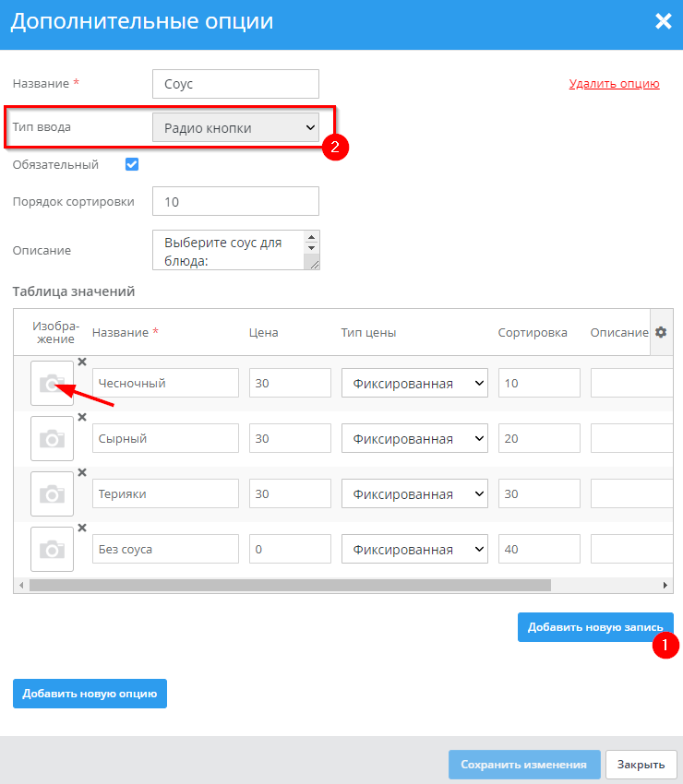Close the Дополнительные опции dialog with X

pos(663,22)
